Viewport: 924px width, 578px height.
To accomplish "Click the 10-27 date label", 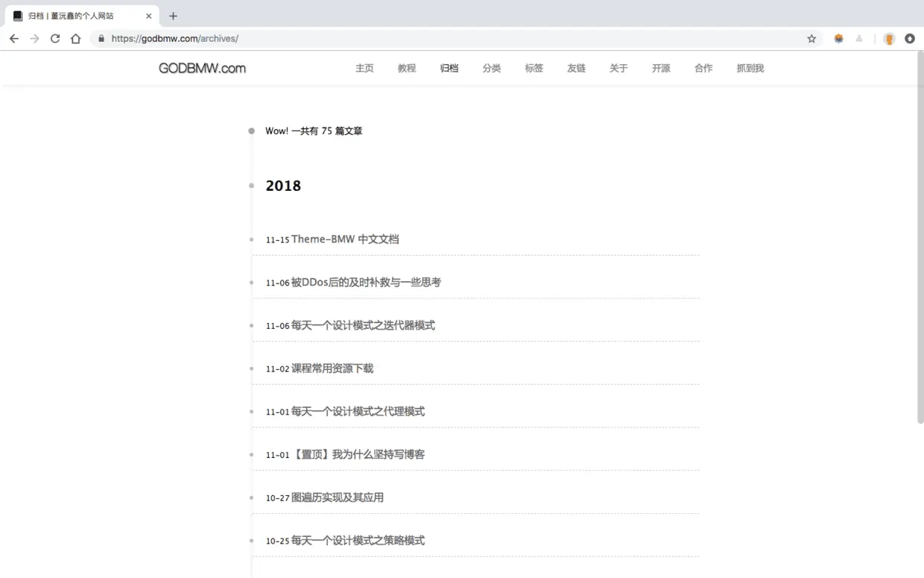I will [x=277, y=498].
